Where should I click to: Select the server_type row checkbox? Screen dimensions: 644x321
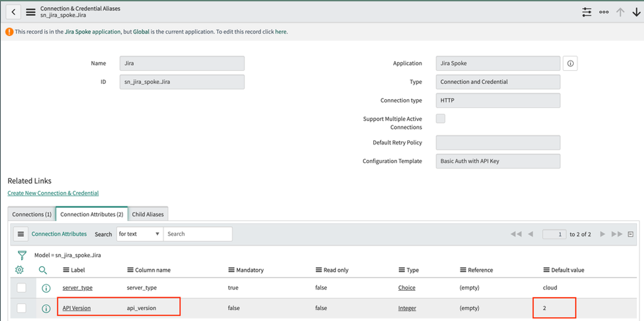21,287
